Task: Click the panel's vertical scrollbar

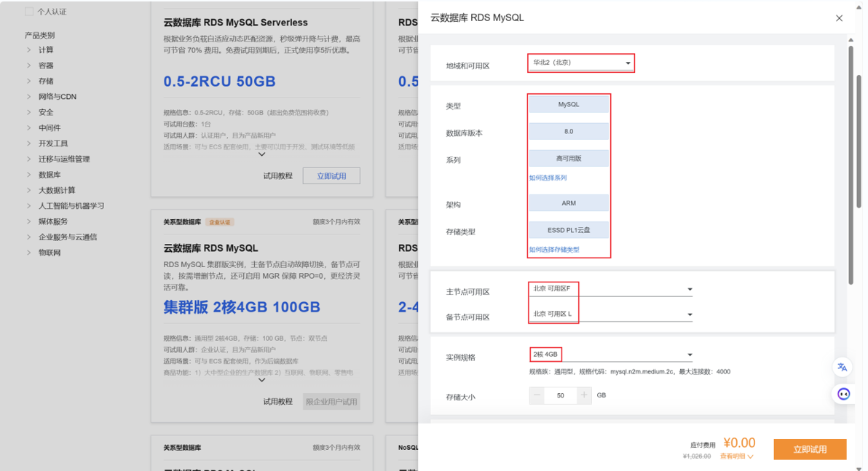Action: [x=851, y=165]
